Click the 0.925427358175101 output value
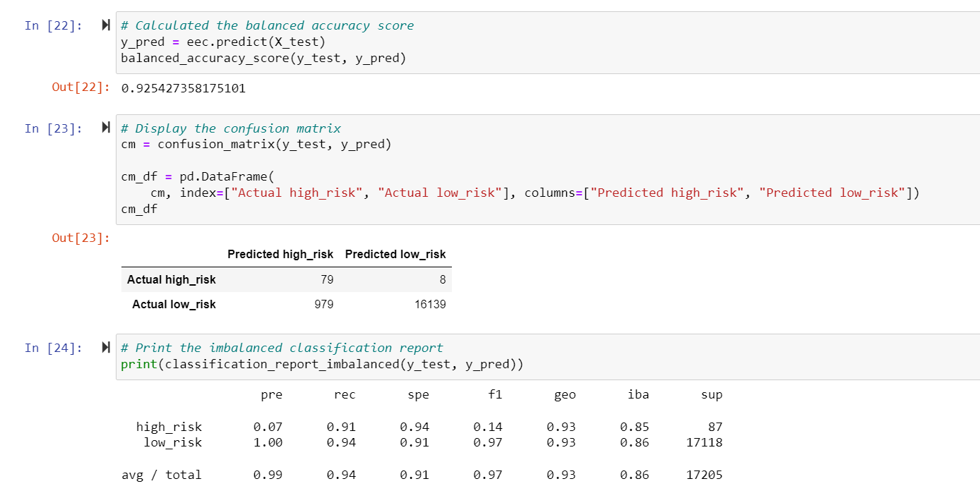980x498 pixels. (x=184, y=89)
